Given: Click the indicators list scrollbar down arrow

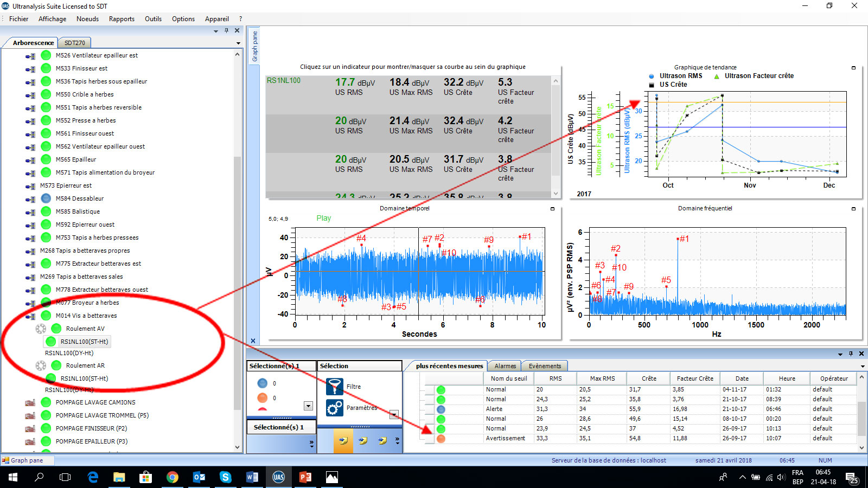Looking at the screenshot, I should tap(556, 194).
